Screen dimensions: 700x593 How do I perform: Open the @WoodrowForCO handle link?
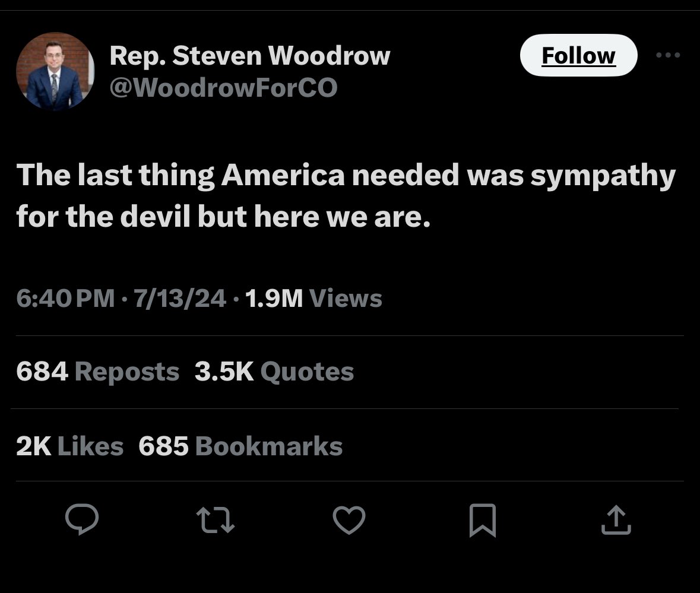pos(223,87)
